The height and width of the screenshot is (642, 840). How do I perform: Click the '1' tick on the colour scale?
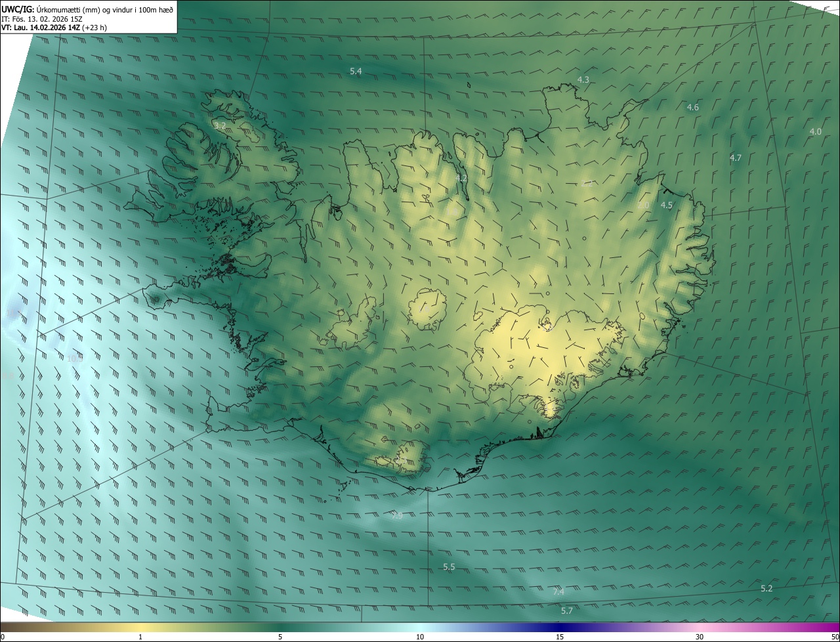coord(140,637)
